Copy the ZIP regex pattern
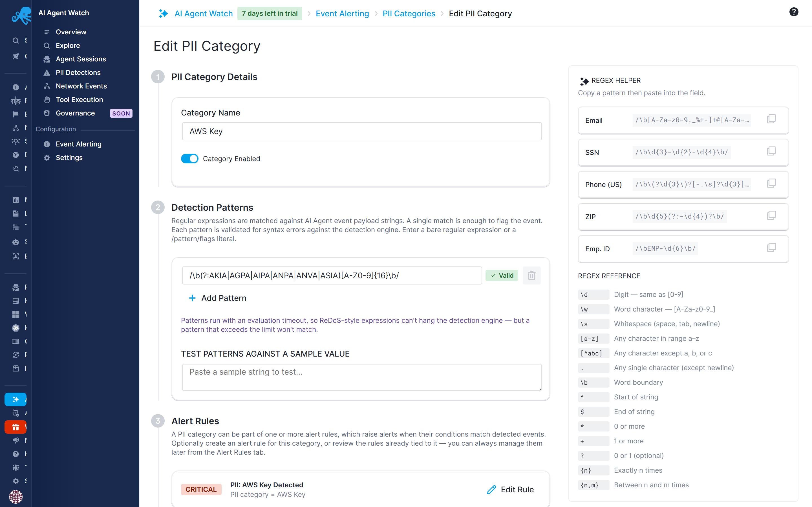 coord(771,215)
